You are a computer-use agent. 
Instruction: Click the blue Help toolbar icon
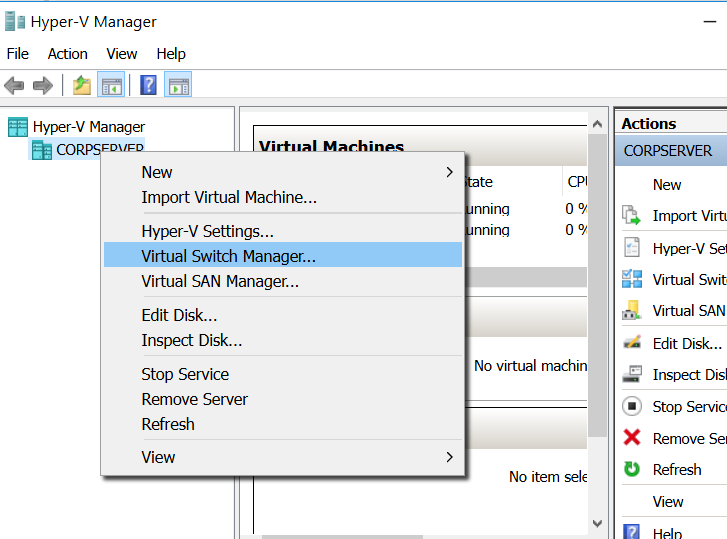[x=148, y=86]
